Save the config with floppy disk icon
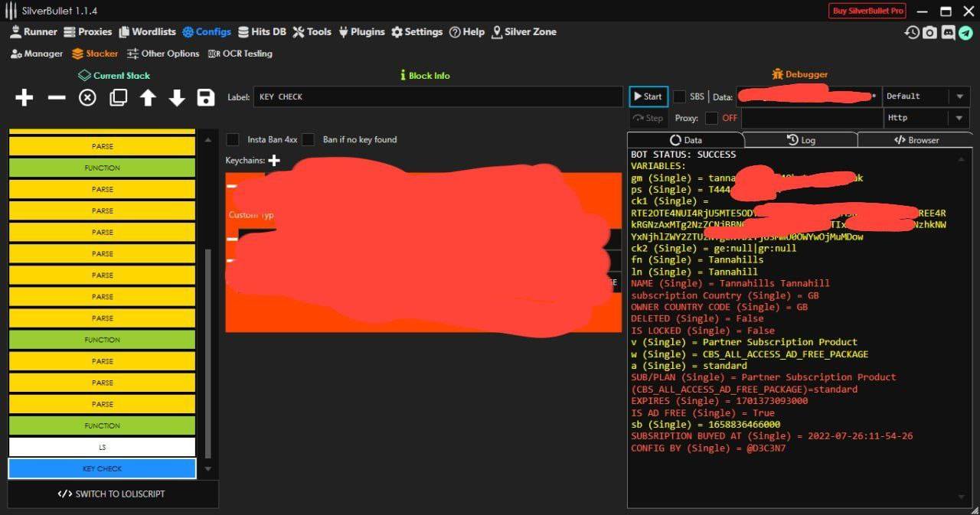 click(205, 97)
